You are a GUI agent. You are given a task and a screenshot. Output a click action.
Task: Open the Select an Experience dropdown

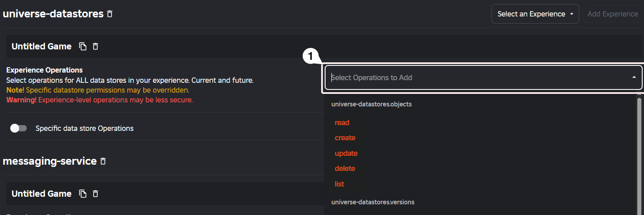click(x=535, y=14)
